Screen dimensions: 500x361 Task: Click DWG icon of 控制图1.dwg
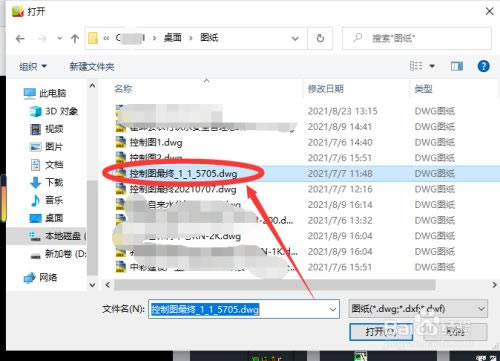pos(120,143)
